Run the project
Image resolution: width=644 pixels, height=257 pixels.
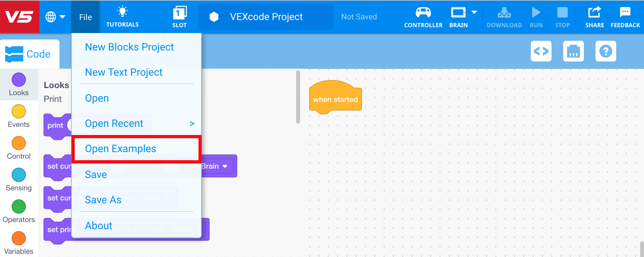pos(536,16)
